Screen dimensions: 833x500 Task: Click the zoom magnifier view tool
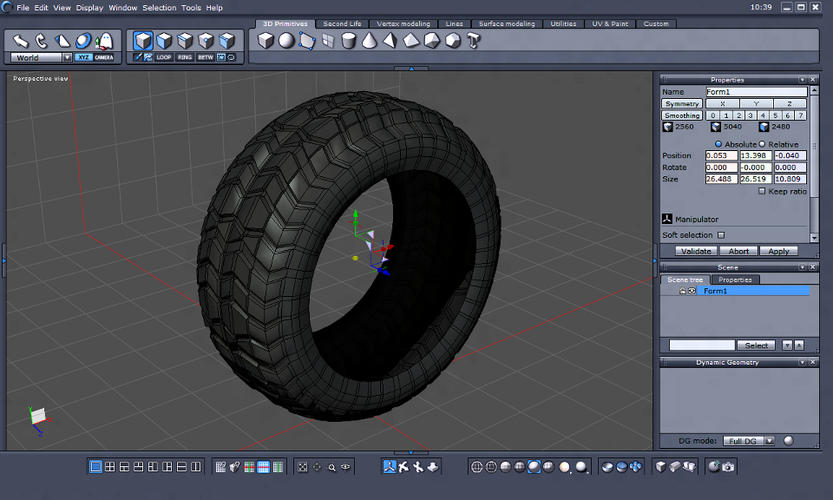click(x=332, y=468)
